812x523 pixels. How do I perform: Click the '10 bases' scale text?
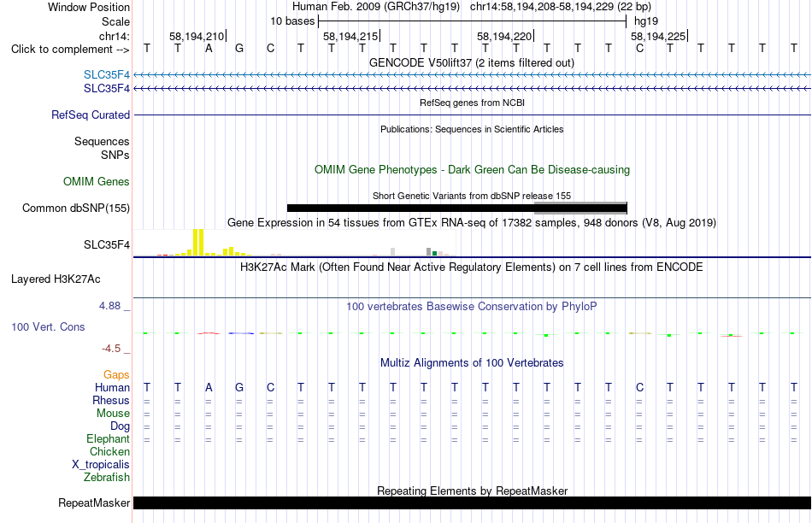pos(292,21)
